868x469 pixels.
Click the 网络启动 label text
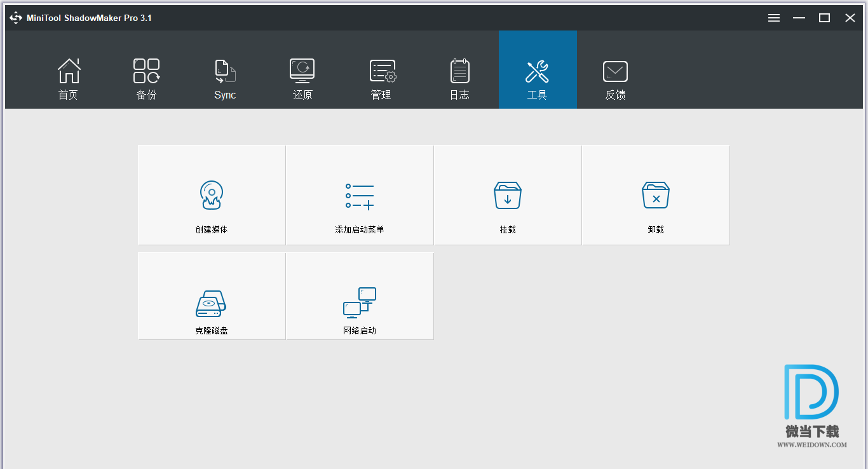point(360,330)
